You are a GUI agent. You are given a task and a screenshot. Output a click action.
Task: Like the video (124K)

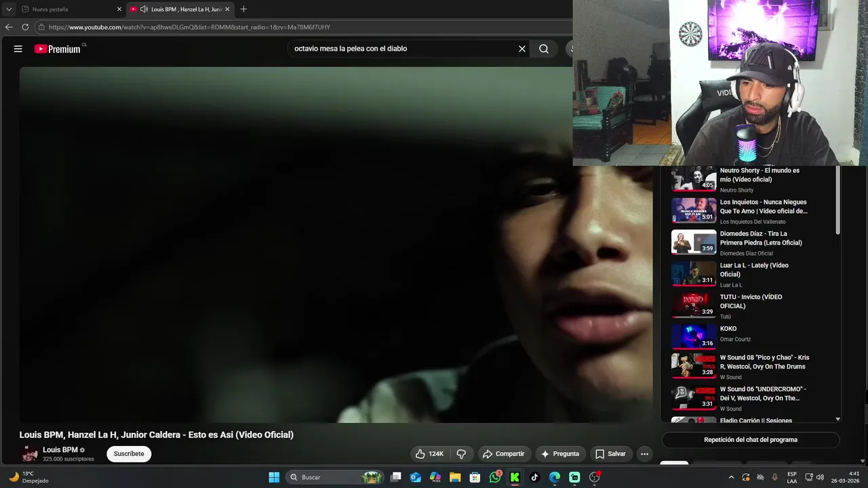tap(429, 453)
